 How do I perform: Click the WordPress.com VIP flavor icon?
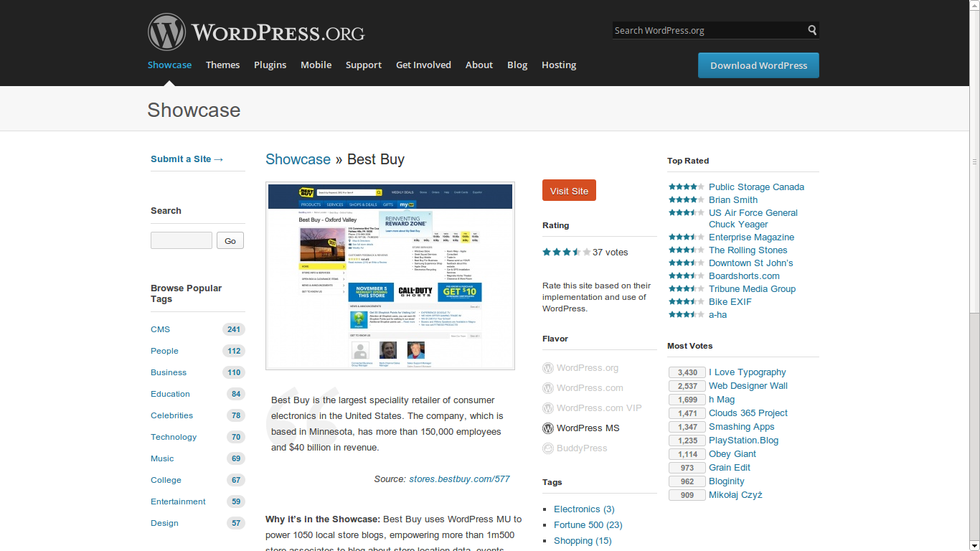coord(548,408)
